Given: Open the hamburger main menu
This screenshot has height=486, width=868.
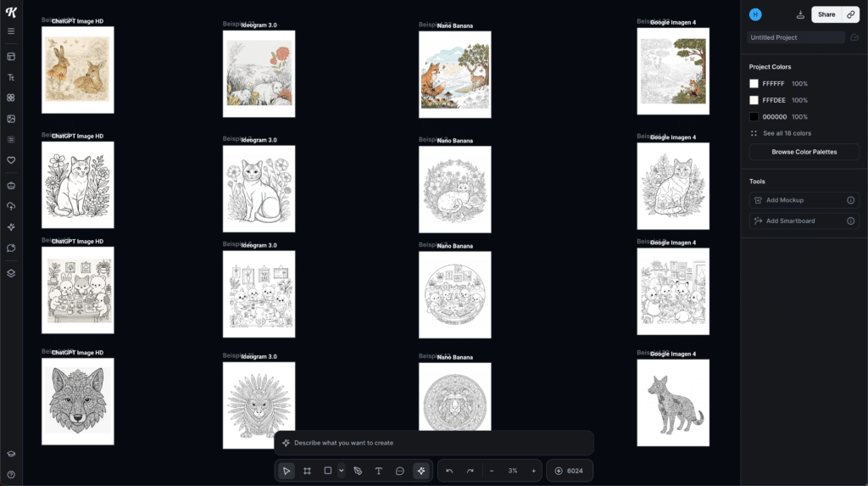Looking at the screenshot, I should click(11, 31).
